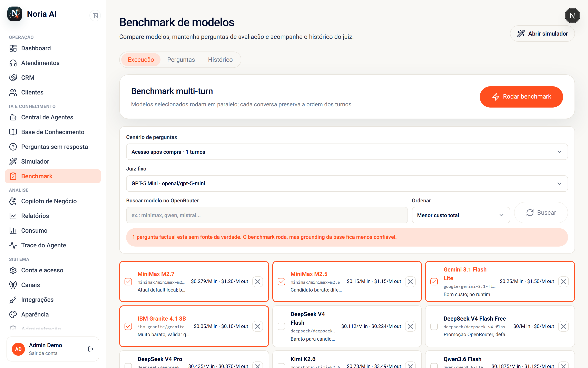This screenshot has width=588, height=368.
Task: Open Consumo in the sidebar
Action: [53, 230]
